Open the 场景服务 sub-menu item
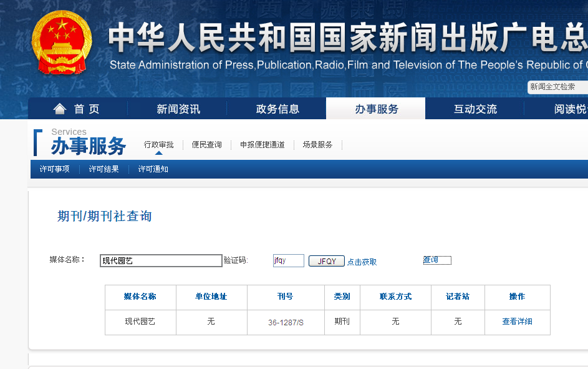Screen dimensions: 588x369 (317, 144)
